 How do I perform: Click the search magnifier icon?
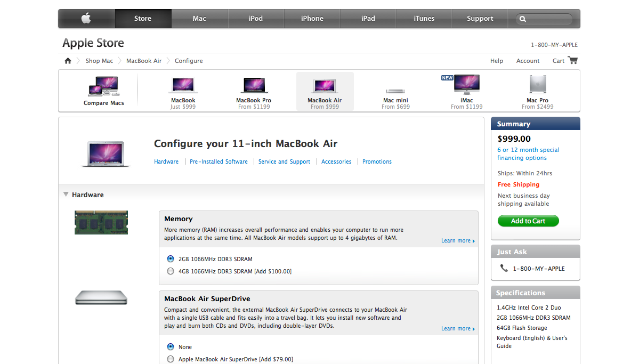click(523, 19)
